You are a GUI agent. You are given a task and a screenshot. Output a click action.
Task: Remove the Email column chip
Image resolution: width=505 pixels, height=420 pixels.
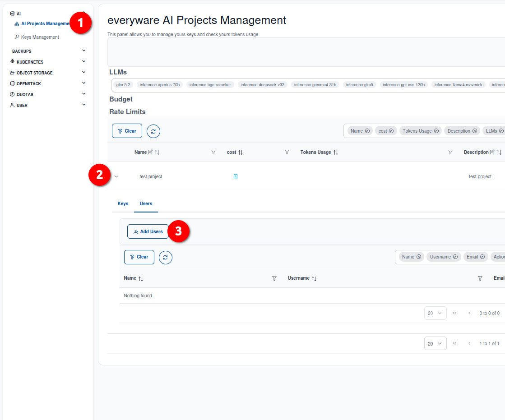click(x=482, y=257)
